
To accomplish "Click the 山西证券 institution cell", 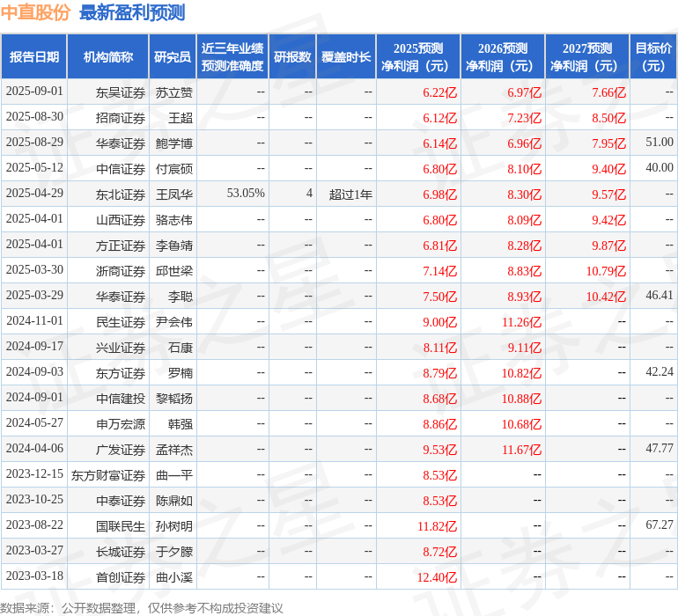I will (x=121, y=220).
